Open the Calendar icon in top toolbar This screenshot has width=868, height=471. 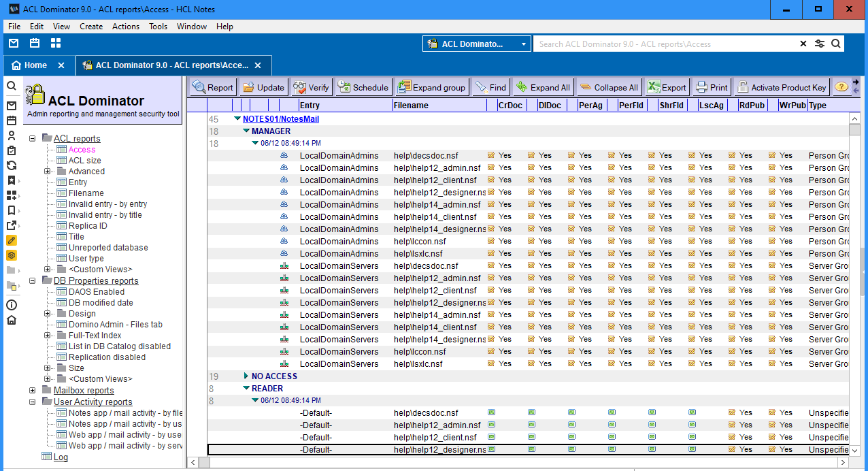35,44
